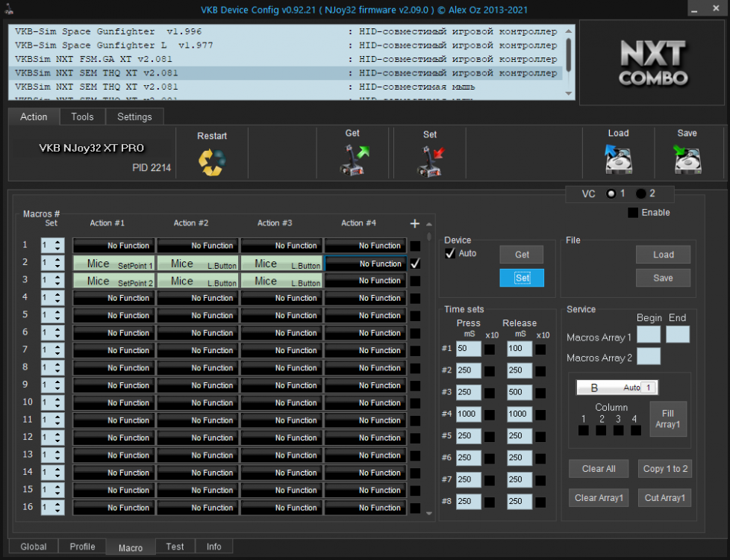The height and width of the screenshot is (560, 730).
Task: Select VC radio button 2
Action: pos(641,193)
